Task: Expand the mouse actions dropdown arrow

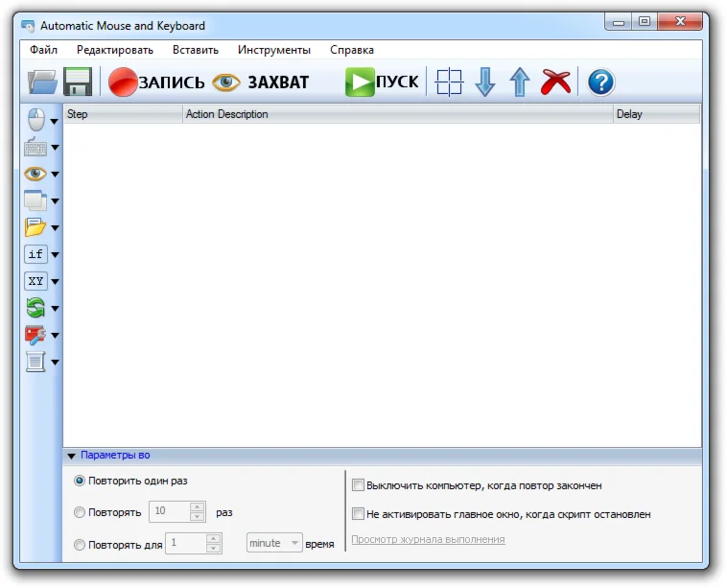Action: pos(55,122)
